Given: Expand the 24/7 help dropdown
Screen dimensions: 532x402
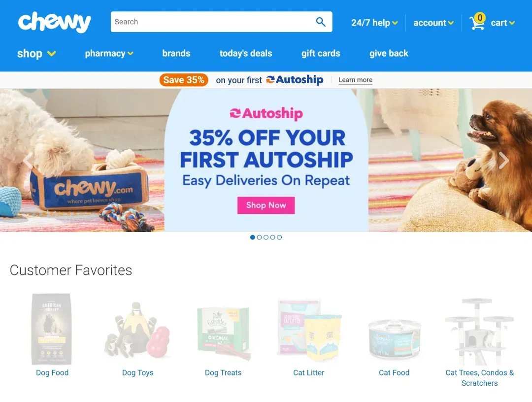Looking at the screenshot, I should (x=374, y=23).
